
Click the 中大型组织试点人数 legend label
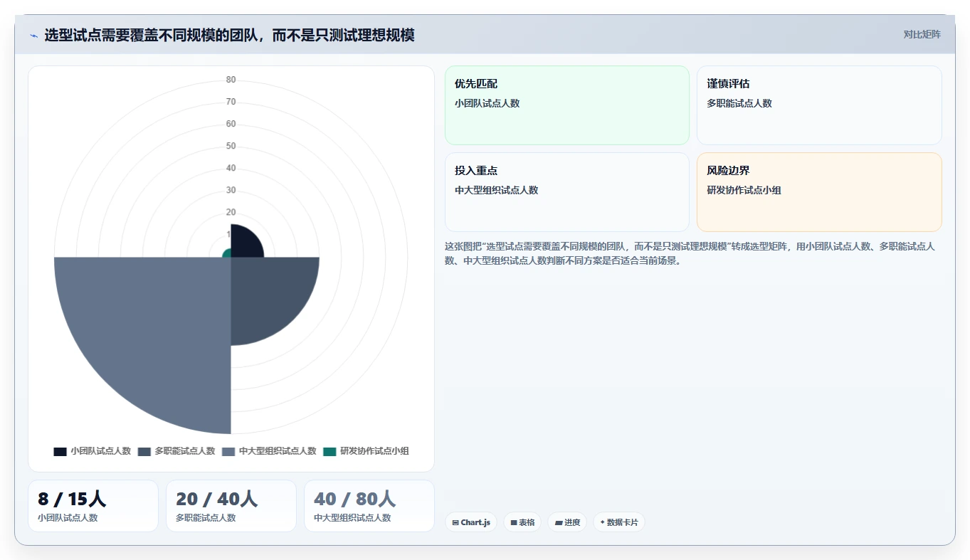point(278,451)
